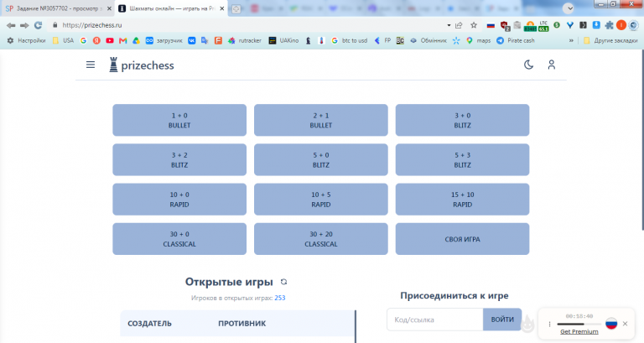Open the LTC price extension icon
This screenshot has height=343, width=644.
(543, 26)
